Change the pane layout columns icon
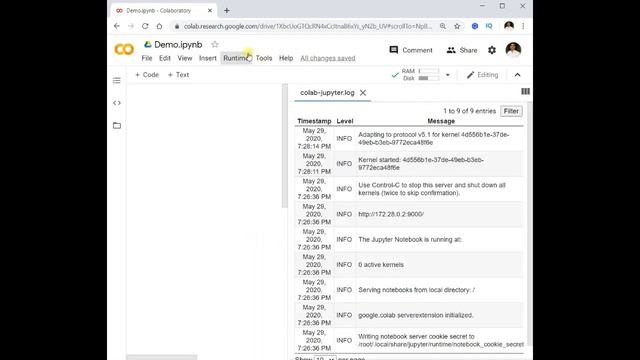The width and height of the screenshot is (640, 360). [525, 91]
